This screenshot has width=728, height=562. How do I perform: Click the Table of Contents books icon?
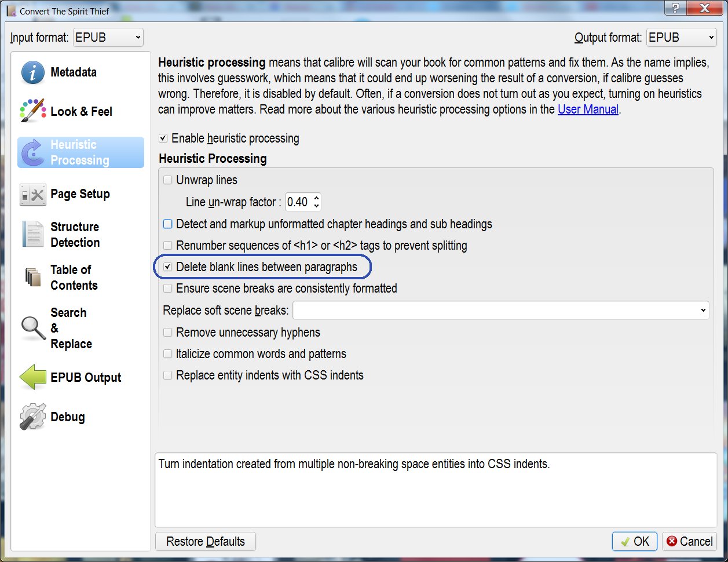click(33, 278)
